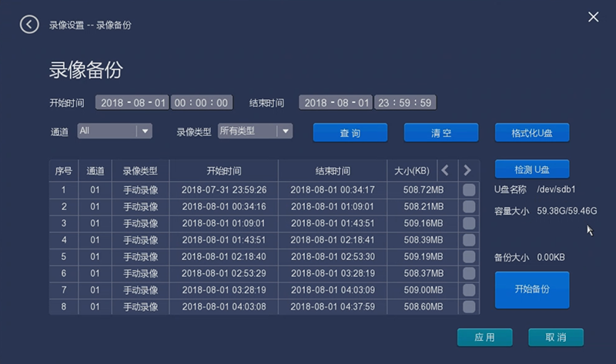
Task: Toggle the select-all checkbox for row 5
Action: (x=468, y=256)
